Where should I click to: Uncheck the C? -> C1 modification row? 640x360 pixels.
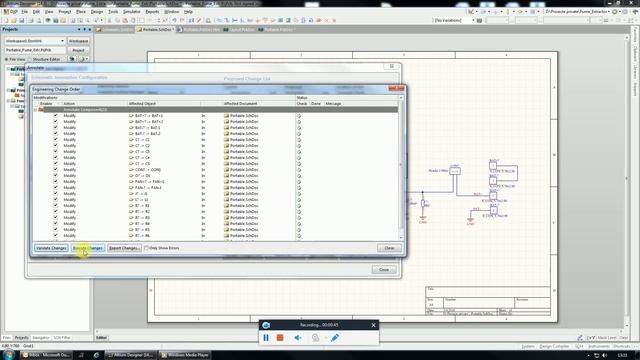(56, 140)
